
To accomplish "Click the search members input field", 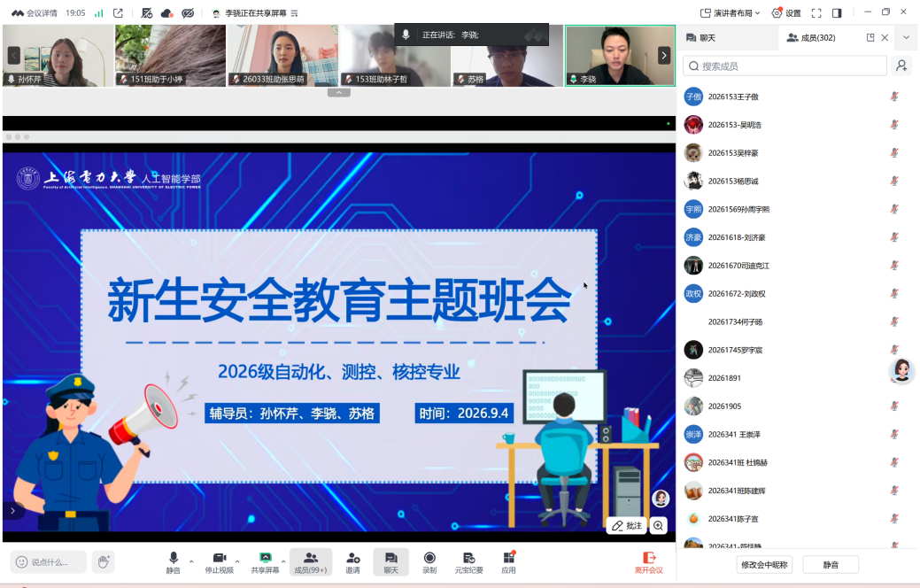I will 785,66.
